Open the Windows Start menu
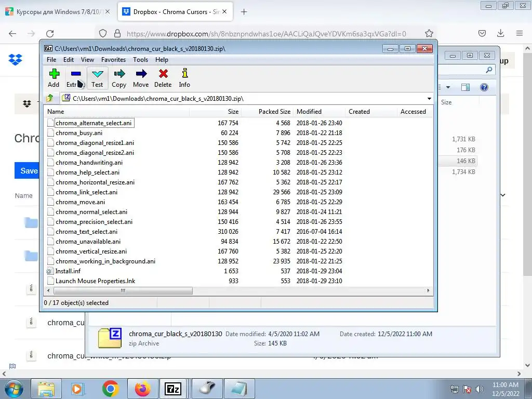This screenshot has height=399, width=532. 14,389
